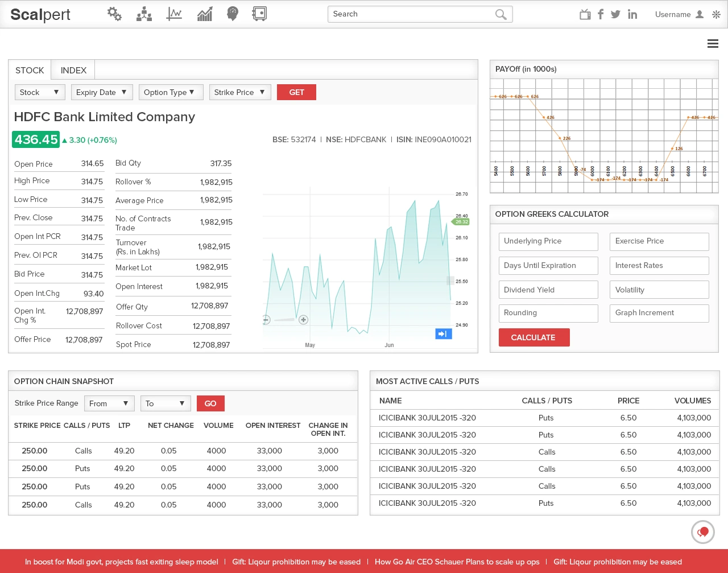Click the NET CHANGE column header

pyautogui.click(x=171, y=425)
